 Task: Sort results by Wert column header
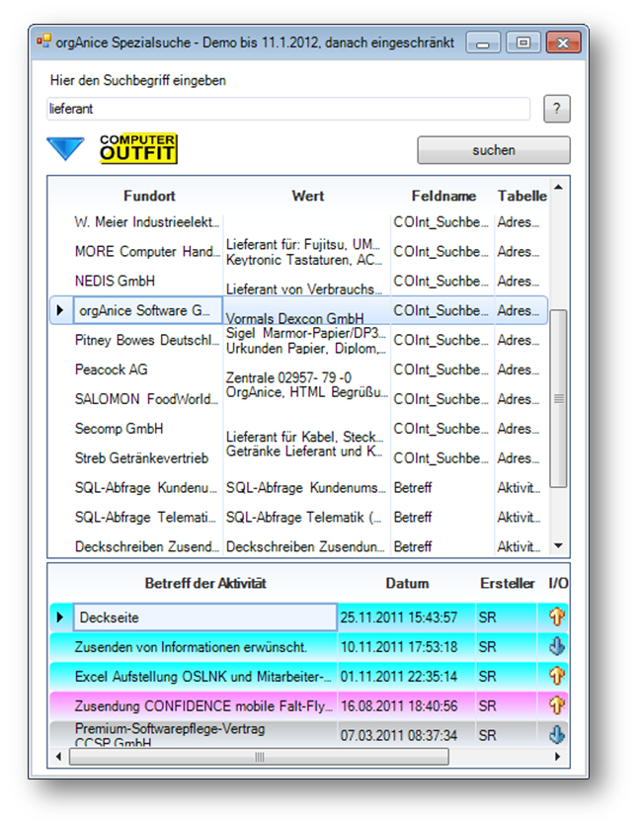click(308, 196)
